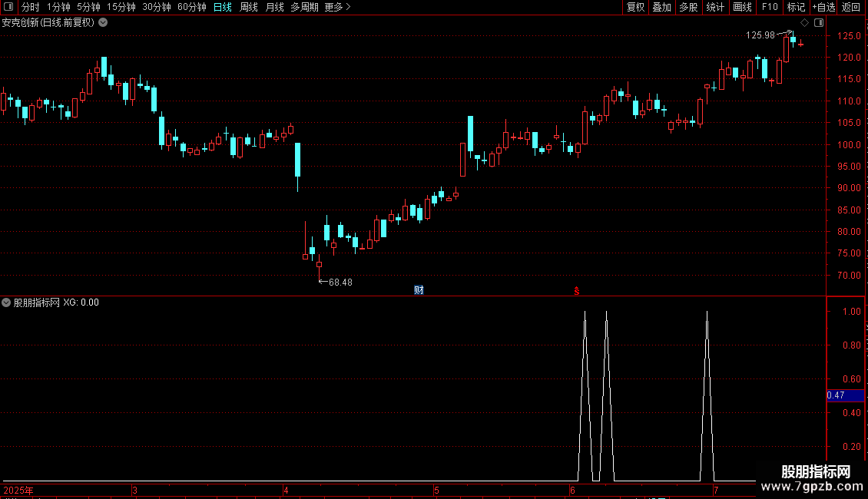Click month 6 marker on time axis
The width and height of the screenshot is (868, 499).
(x=572, y=490)
